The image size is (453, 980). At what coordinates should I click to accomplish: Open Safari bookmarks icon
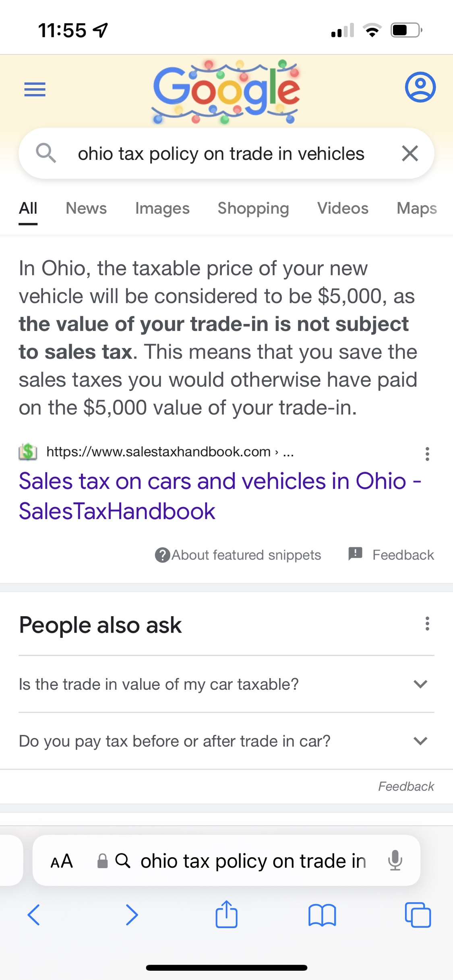[322, 915]
